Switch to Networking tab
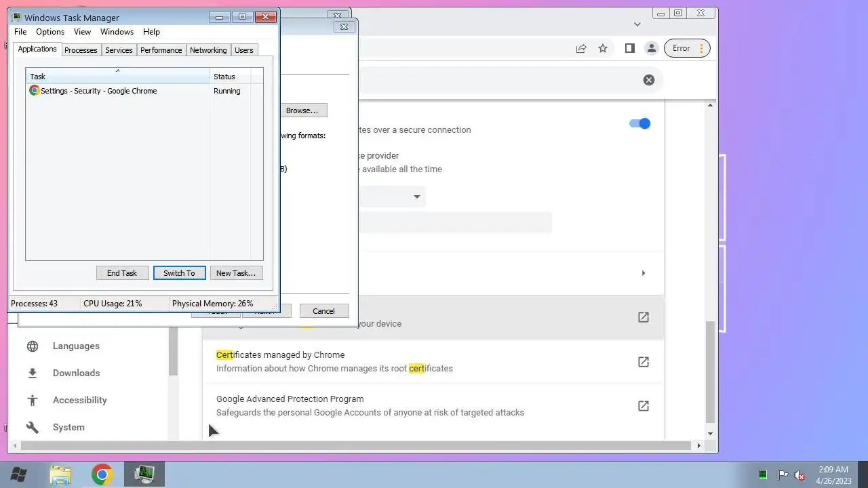This screenshot has height=488, width=868. pos(208,50)
